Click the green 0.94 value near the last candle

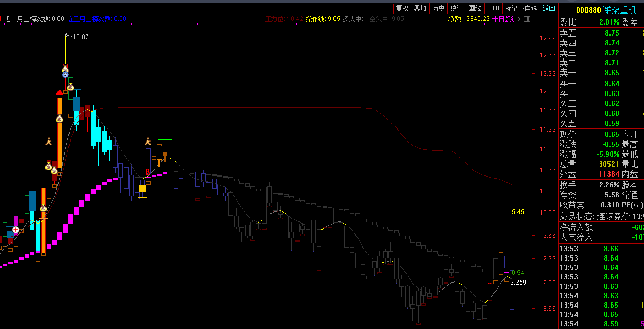click(517, 273)
